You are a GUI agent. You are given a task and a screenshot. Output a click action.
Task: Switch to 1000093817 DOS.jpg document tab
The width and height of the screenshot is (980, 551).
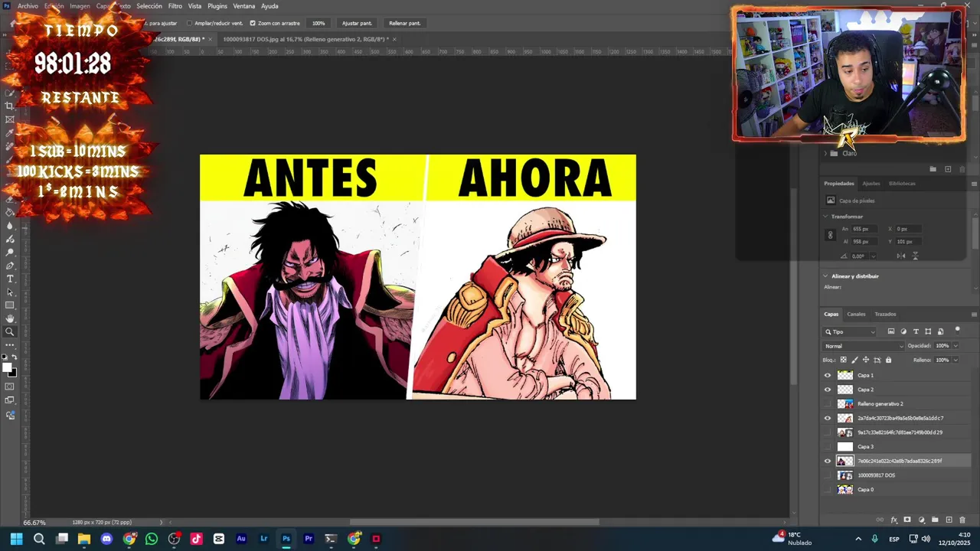pos(305,39)
